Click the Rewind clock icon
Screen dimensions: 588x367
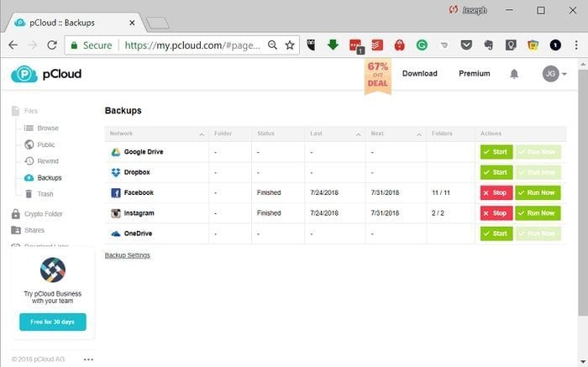coord(29,160)
